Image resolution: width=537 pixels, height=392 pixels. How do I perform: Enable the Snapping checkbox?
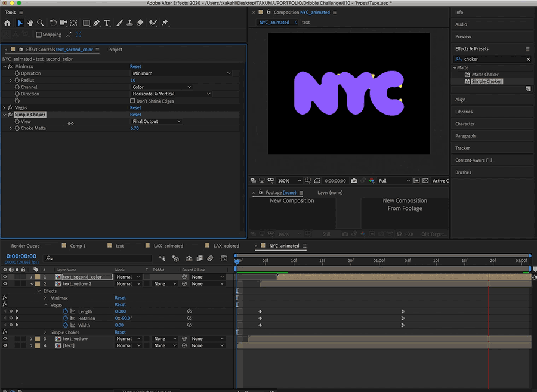[x=39, y=35]
